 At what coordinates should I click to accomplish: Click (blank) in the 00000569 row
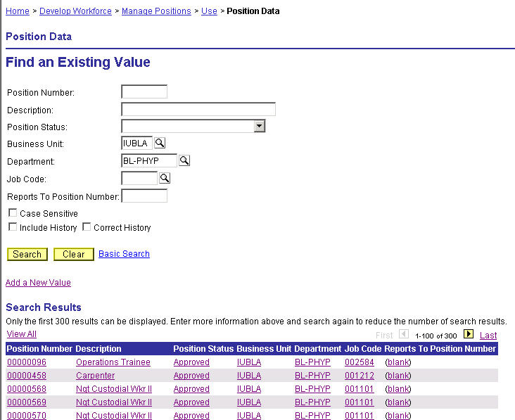[398, 402]
